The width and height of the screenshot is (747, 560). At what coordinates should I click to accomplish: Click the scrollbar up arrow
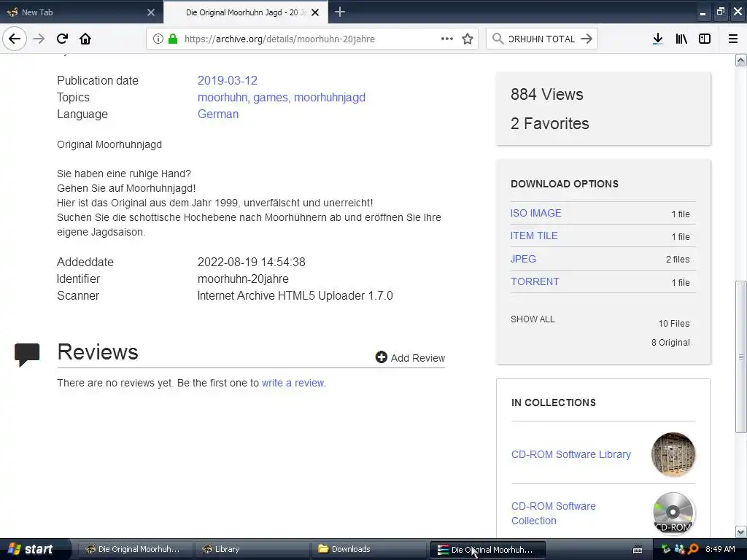(741, 60)
